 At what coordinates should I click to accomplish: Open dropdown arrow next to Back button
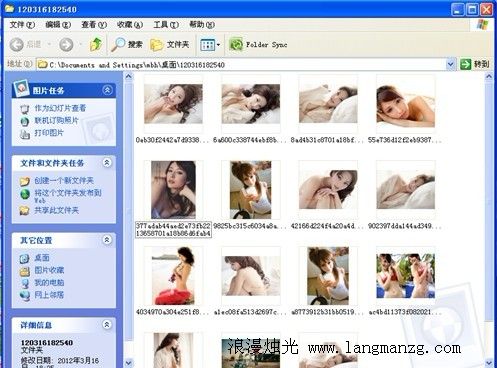[49, 44]
